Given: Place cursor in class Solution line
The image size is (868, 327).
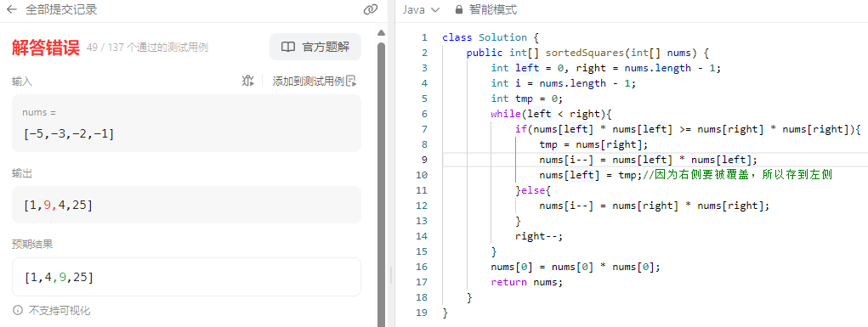Looking at the screenshot, I should click(491, 37).
